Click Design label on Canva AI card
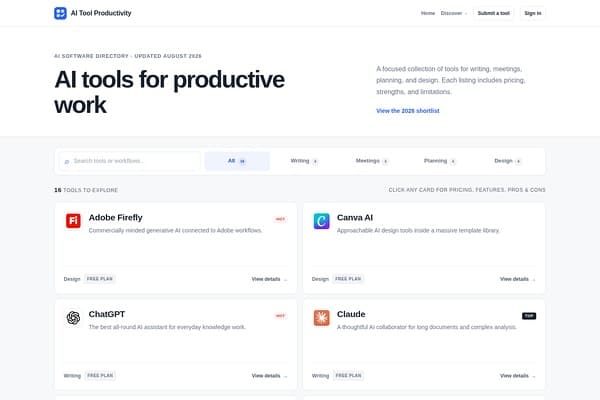The height and width of the screenshot is (400, 600). tap(320, 279)
